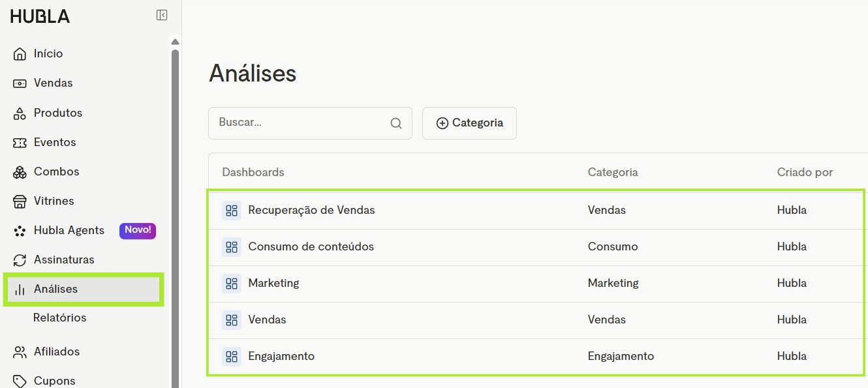Screen dimensions: 868x388
Task: Click the Cupons tag icon
Action: coord(20,381)
